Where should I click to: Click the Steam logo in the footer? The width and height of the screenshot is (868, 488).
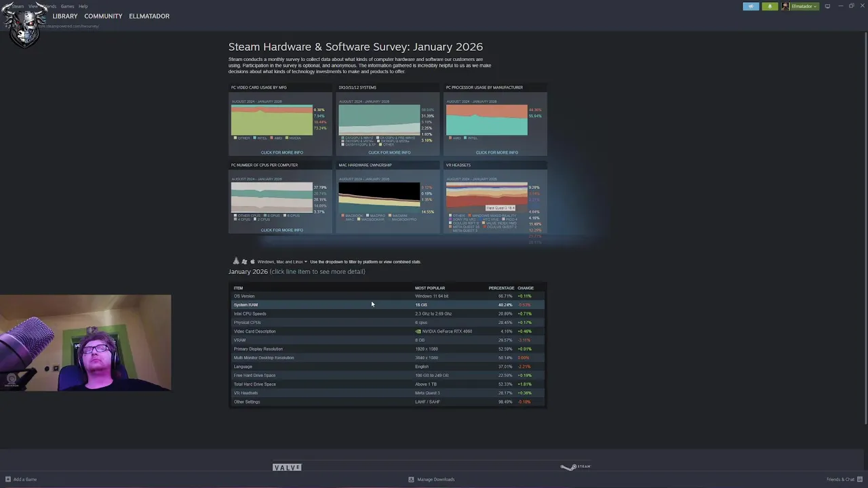(x=576, y=467)
